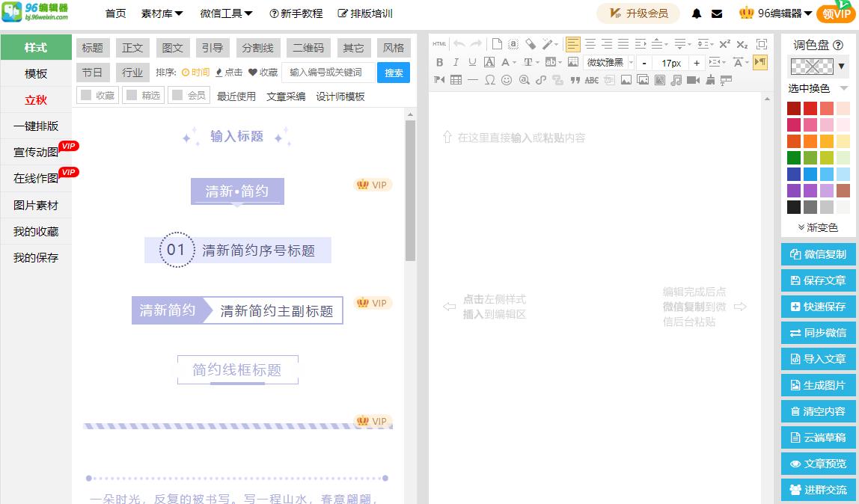The width and height of the screenshot is (859, 504).
Task: Insert an image via the picture icon
Action: (625, 79)
